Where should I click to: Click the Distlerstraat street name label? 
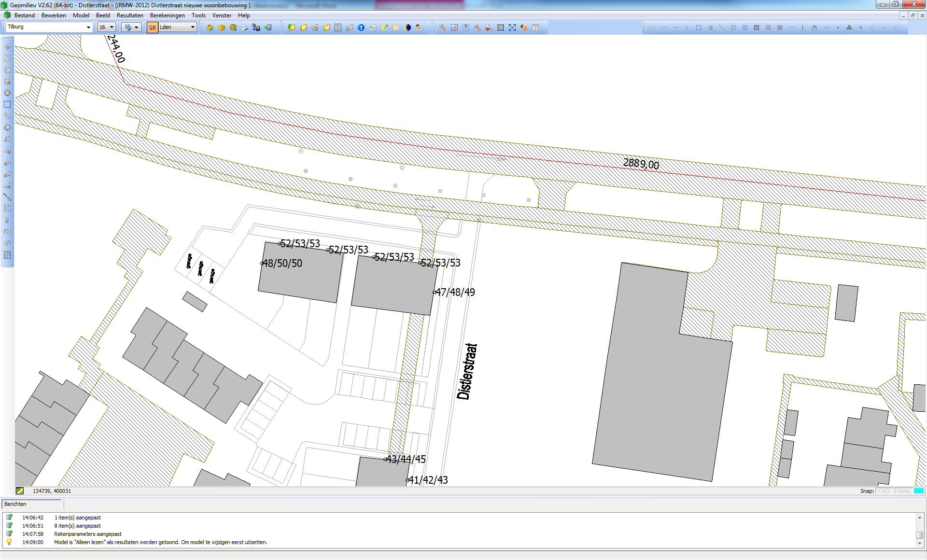[x=467, y=372]
